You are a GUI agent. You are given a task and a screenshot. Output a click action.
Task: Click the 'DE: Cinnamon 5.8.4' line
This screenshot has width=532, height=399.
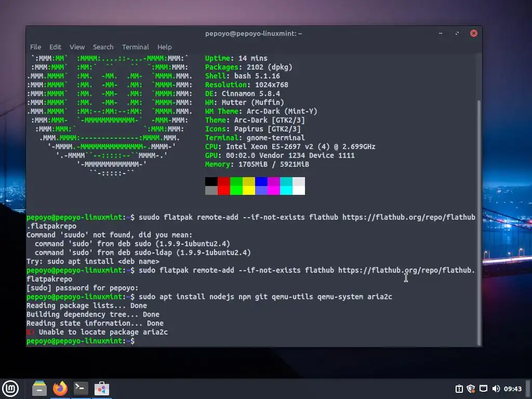pyautogui.click(x=243, y=94)
